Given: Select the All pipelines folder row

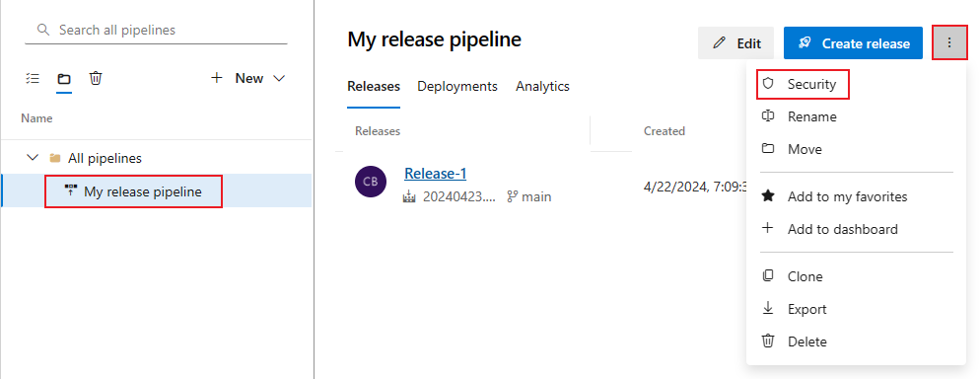Looking at the screenshot, I should click(x=156, y=158).
